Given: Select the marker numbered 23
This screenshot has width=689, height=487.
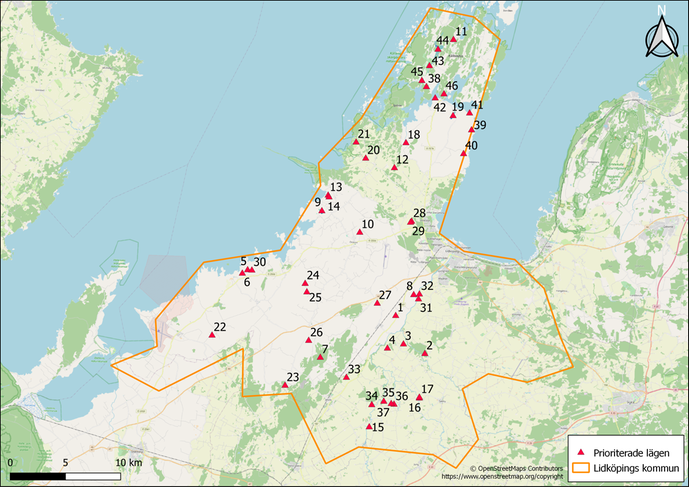Looking at the screenshot, I should [285, 385].
